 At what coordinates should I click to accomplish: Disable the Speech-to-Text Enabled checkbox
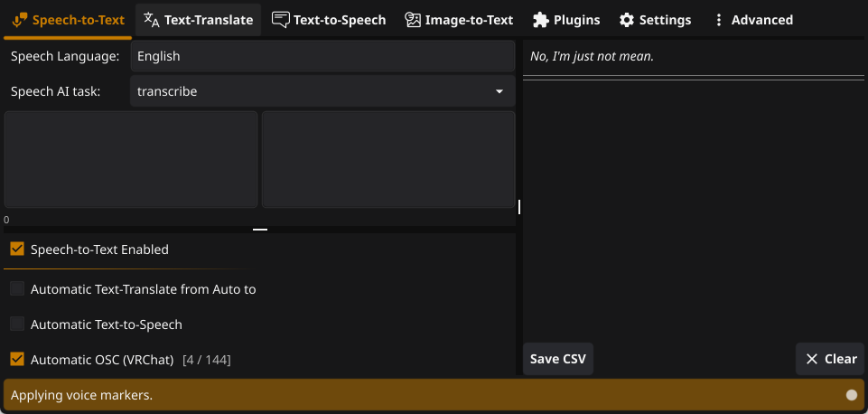click(17, 249)
